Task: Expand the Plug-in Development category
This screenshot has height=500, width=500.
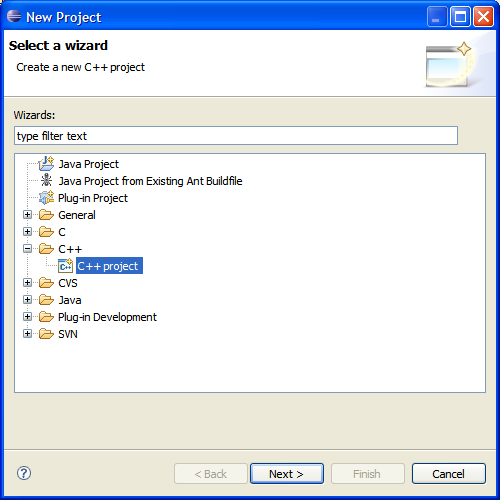Action: click(27, 317)
